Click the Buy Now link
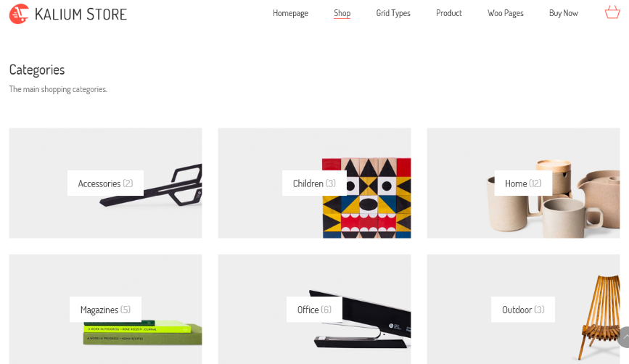The height and width of the screenshot is (364, 629). [x=564, y=13]
